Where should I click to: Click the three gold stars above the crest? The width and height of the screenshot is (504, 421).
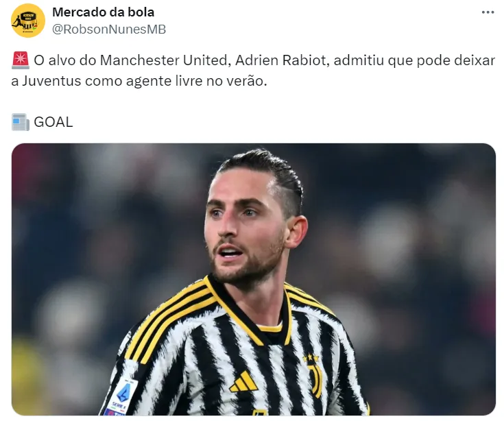[x=311, y=358]
